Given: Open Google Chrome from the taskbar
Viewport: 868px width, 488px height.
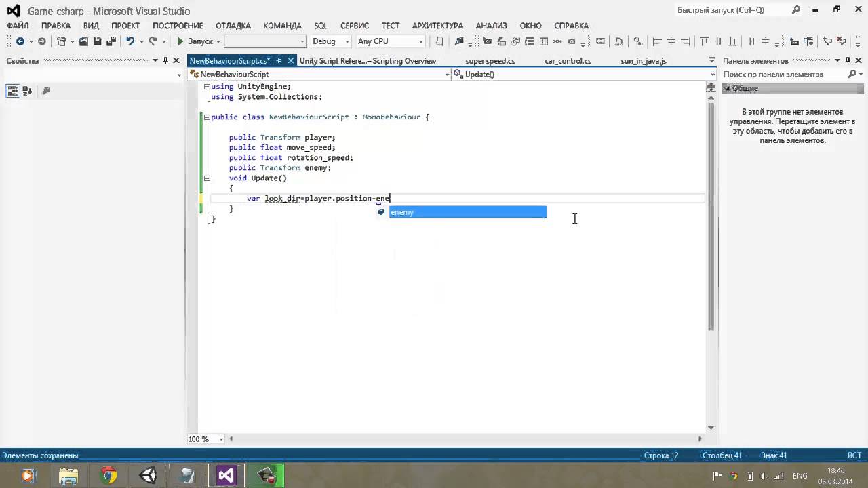Looking at the screenshot, I should (108, 476).
